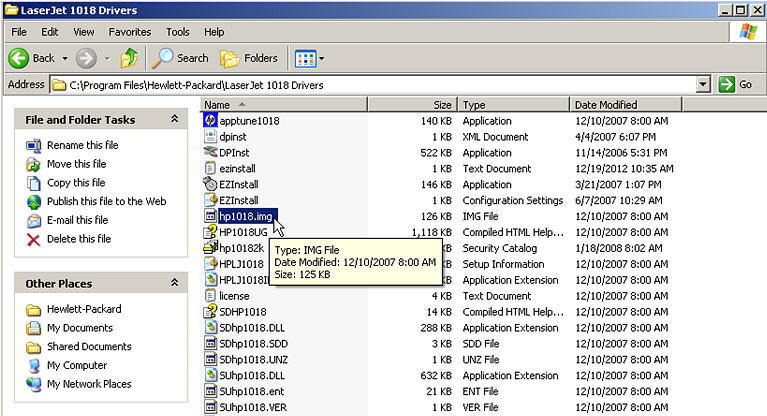Image resolution: width=767 pixels, height=416 pixels.
Task: Open the Forward history dropdown arrow
Action: coord(107,58)
